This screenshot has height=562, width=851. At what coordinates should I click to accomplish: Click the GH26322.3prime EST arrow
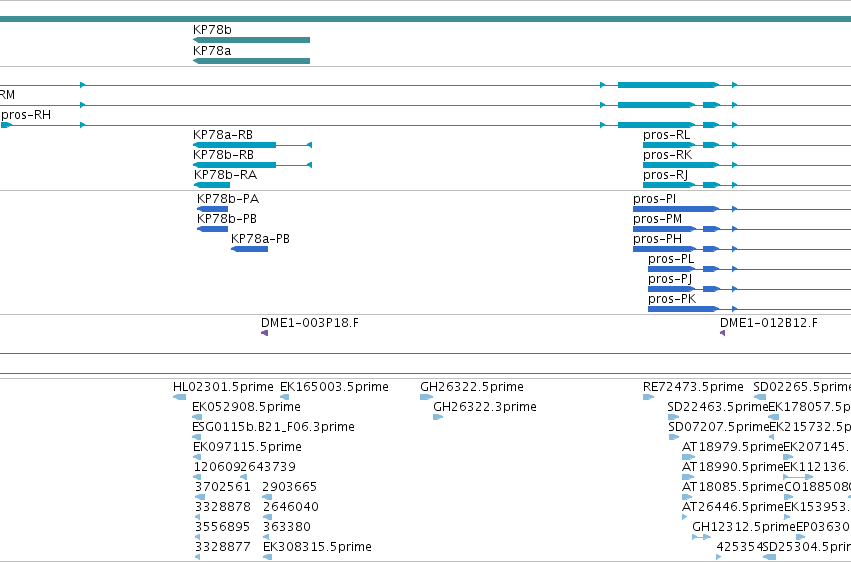click(438, 417)
